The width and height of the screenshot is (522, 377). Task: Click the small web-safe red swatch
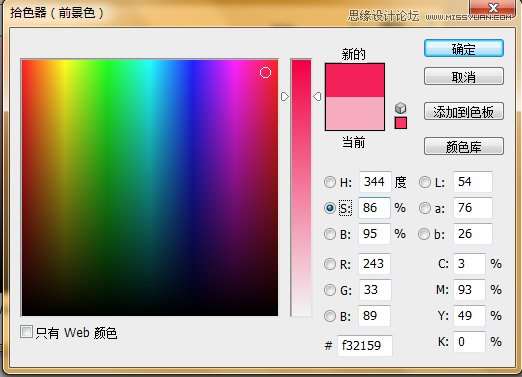[x=401, y=123]
